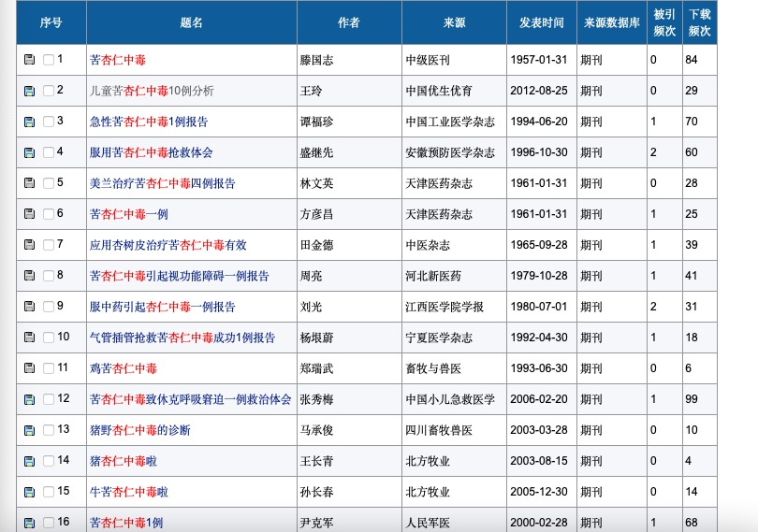Select the checkbox for row 14
The width and height of the screenshot is (758, 532).
tap(49, 461)
